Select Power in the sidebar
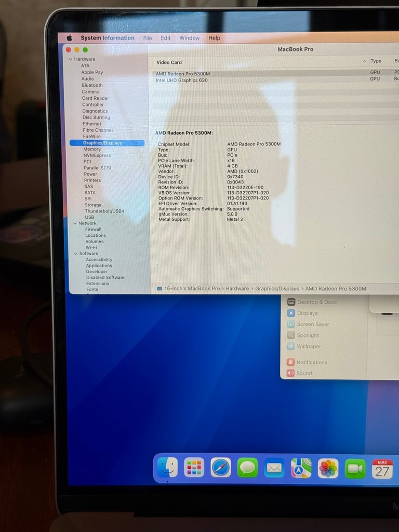 90,174
